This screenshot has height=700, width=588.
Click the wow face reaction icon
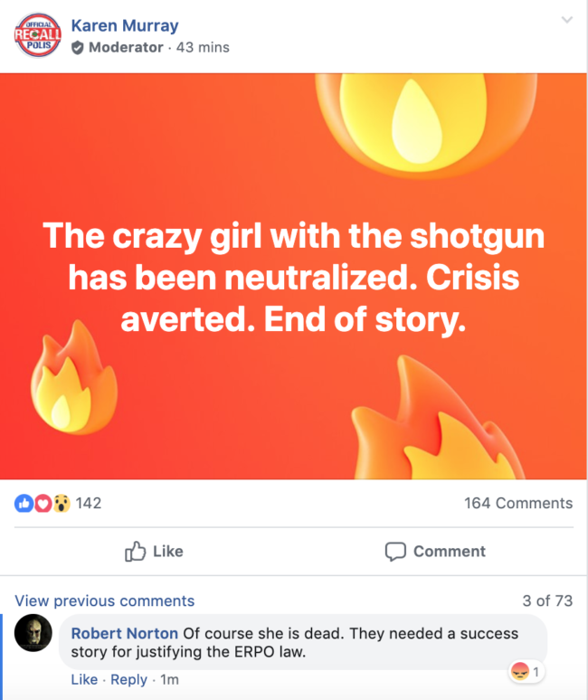[60, 503]
